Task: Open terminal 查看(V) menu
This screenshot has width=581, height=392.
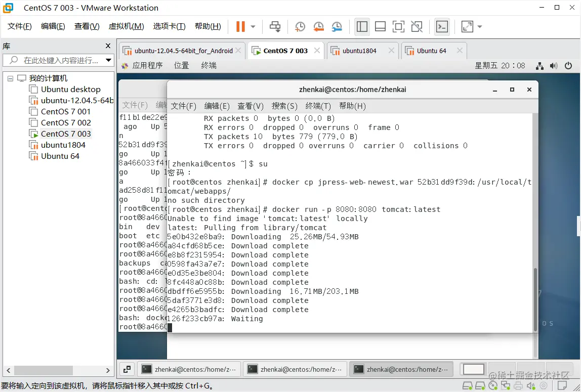Action: click(251, 106)
